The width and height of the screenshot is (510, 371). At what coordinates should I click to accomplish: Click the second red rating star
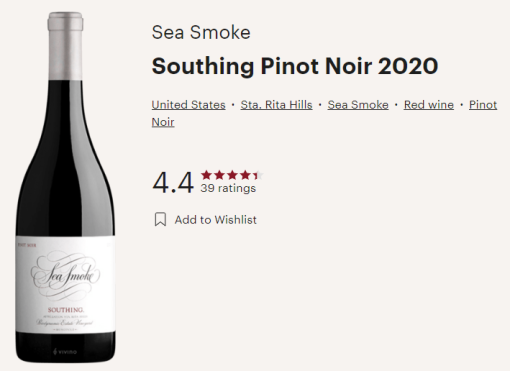[220, 175]
